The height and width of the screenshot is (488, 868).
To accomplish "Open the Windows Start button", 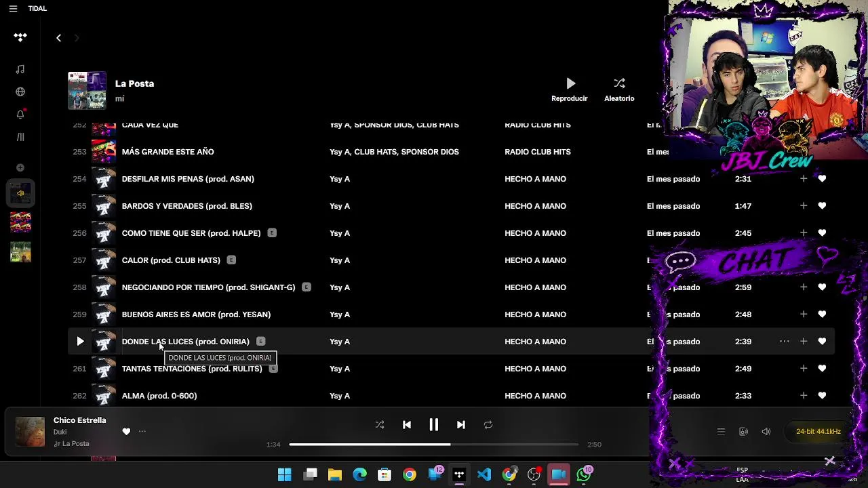I will 285,474.
